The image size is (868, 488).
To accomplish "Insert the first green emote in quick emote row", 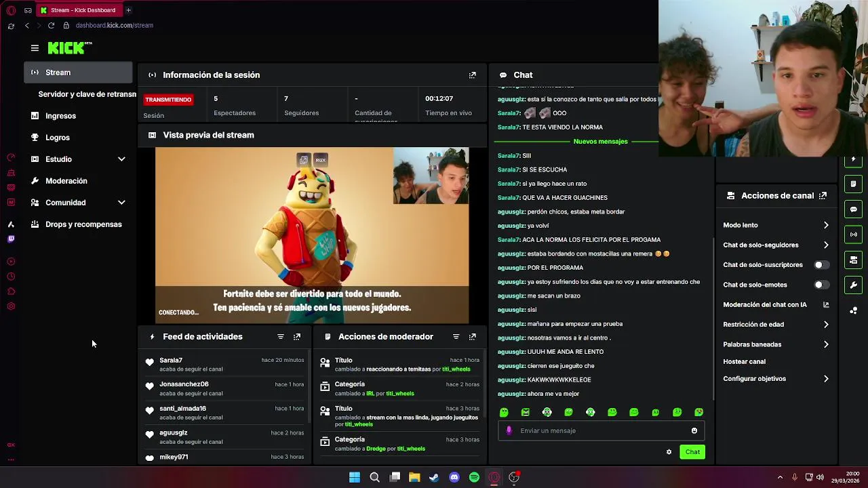I will 504,412.
